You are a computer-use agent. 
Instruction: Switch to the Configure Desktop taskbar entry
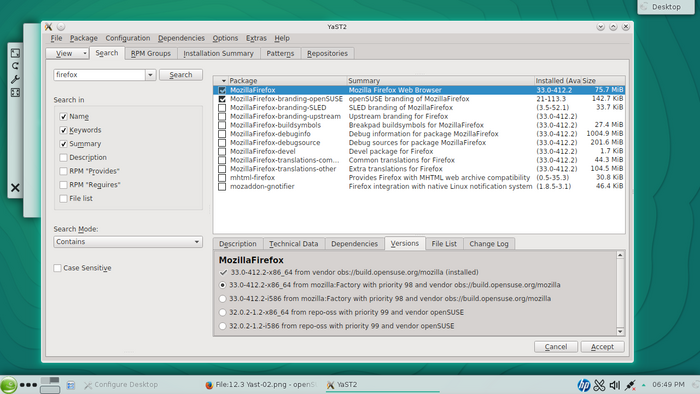tap(121, 385)
